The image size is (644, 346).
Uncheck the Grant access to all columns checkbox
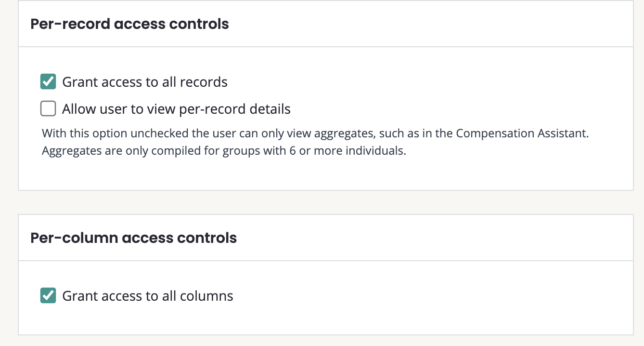[x=48, y=295]
